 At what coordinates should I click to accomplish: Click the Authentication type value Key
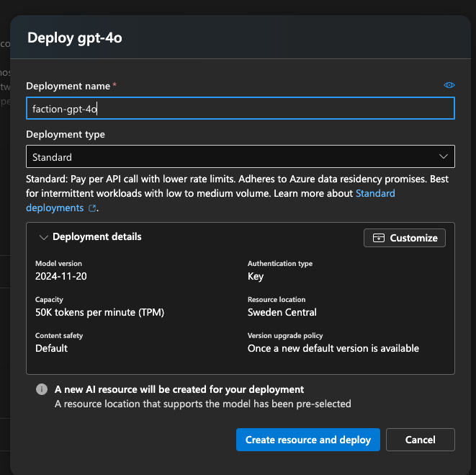pos(256,276)
